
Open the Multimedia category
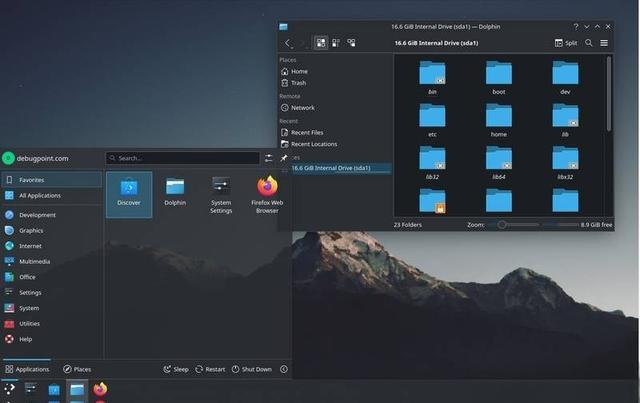point(51,261)
